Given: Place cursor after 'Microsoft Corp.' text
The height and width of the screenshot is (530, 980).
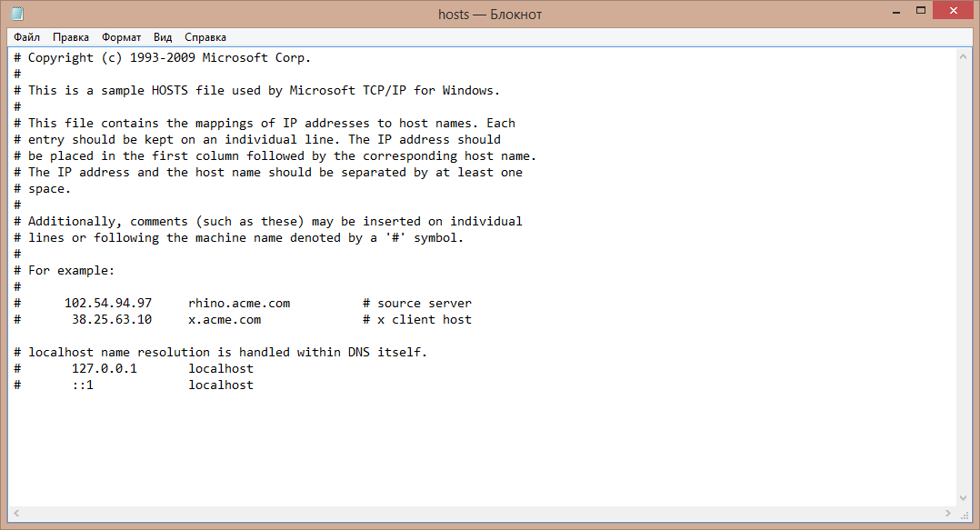Looking at the screenshot, I should pos(311,57).
